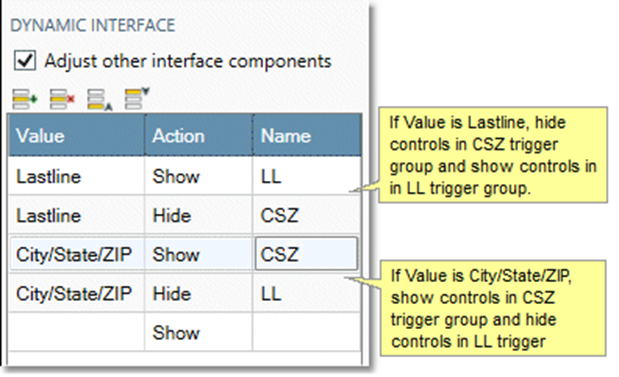Click the add row icon

(24, 99)
